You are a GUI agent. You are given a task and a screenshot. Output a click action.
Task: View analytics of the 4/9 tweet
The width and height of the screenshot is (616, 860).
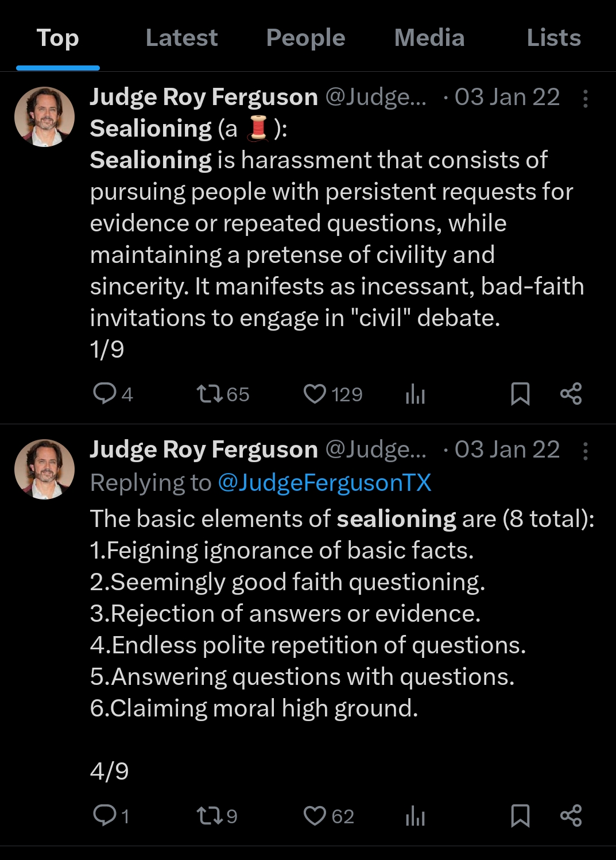(415, 816)
